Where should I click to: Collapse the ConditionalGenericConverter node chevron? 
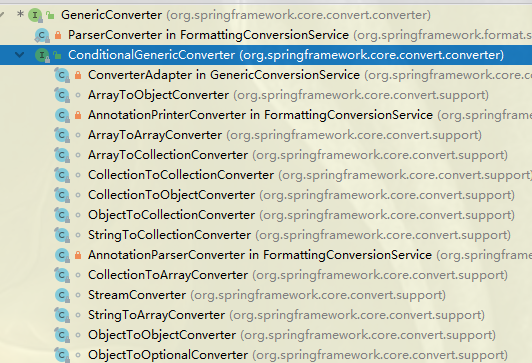pos(20,55)
